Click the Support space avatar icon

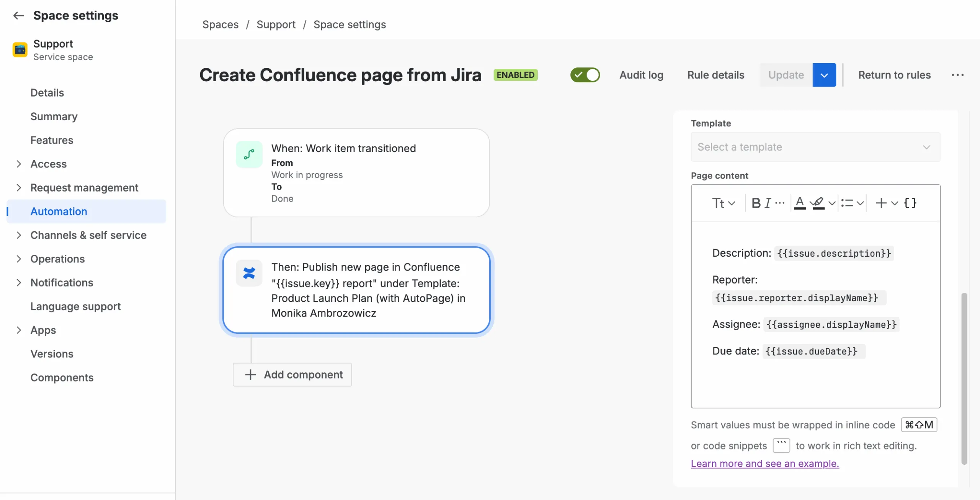pyautogui.click(x=20, y=50)
